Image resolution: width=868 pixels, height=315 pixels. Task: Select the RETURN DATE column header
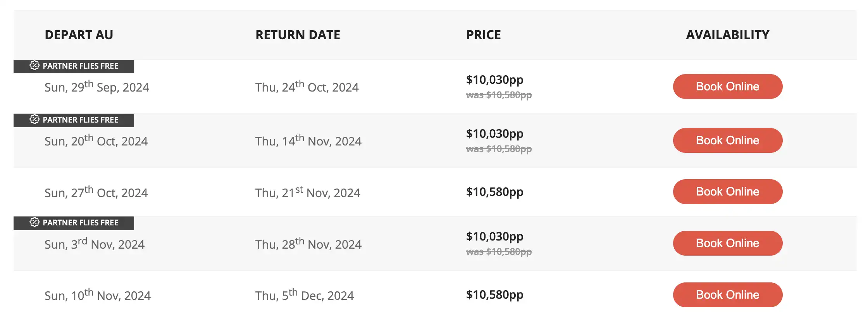pos(298,35)
